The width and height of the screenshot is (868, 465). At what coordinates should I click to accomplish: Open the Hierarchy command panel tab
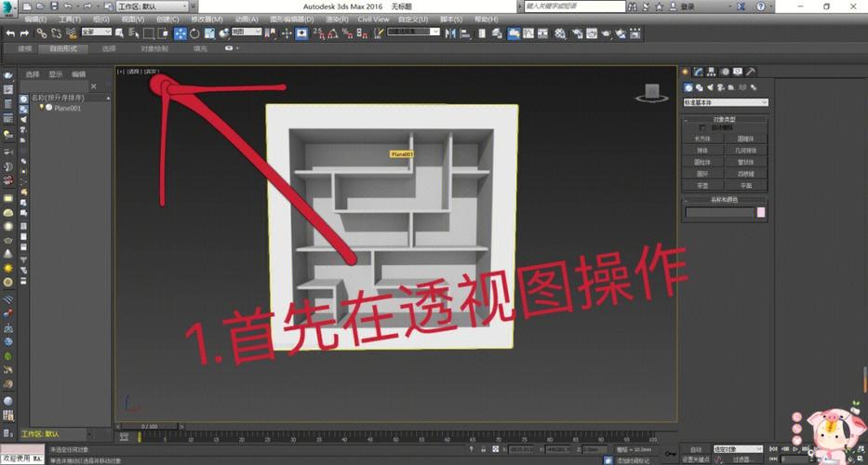(712, 72)
